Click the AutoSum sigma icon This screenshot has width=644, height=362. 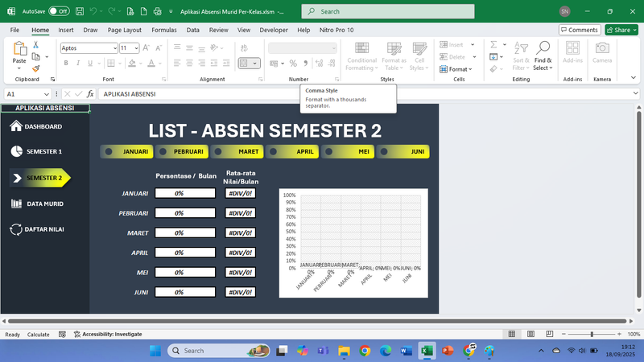tap(492, 45)
